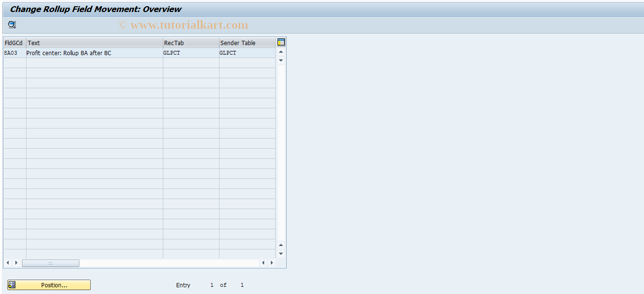644x294 pixels.
Task: Select the Text column header
Action: point(95,43)
